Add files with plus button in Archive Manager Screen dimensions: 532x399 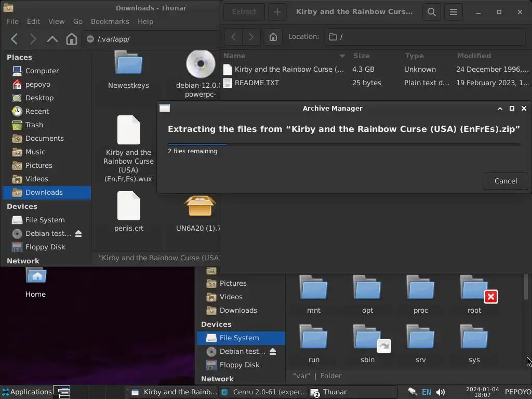[277, 12]
